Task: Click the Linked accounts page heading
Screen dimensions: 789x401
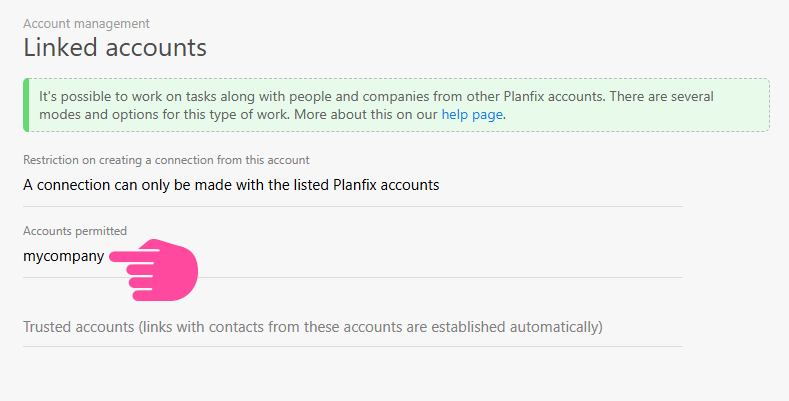Action: point(115,47)
